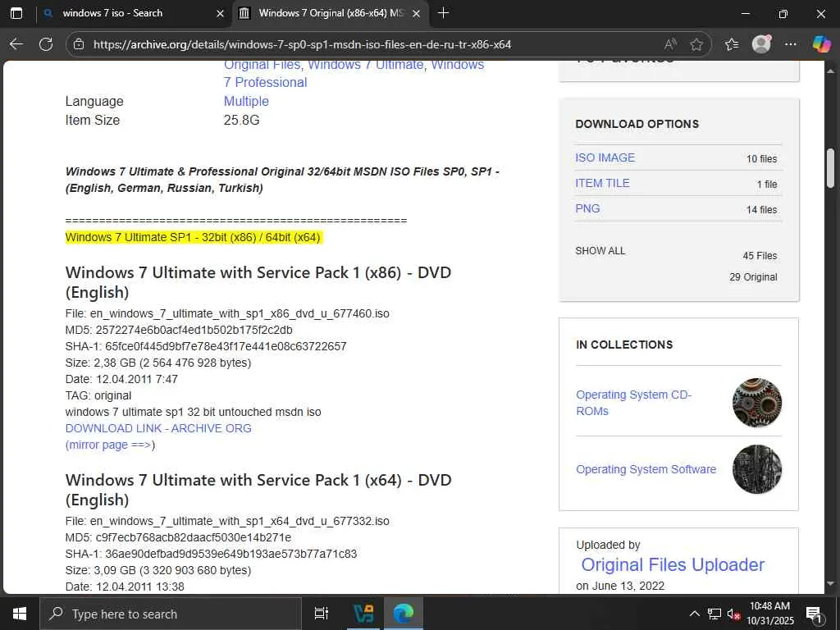The image size is (840, 630).
Task: Open 'Original Files Uploader' profile link
Action: [673, 564]
